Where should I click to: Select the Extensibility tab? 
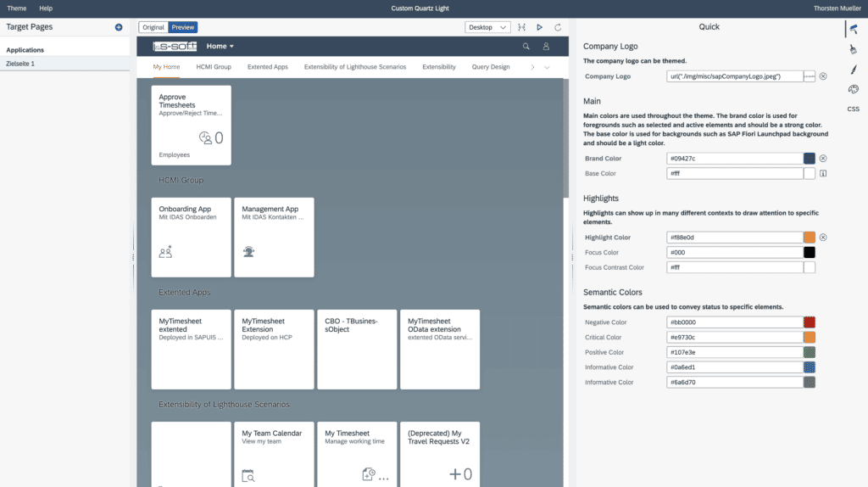tap(439, 67)
